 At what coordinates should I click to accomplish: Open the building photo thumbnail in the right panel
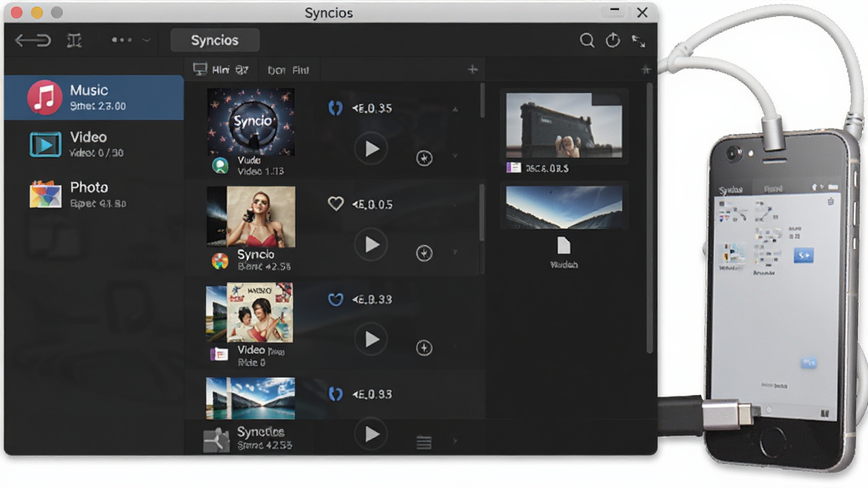tap(564, 125)
